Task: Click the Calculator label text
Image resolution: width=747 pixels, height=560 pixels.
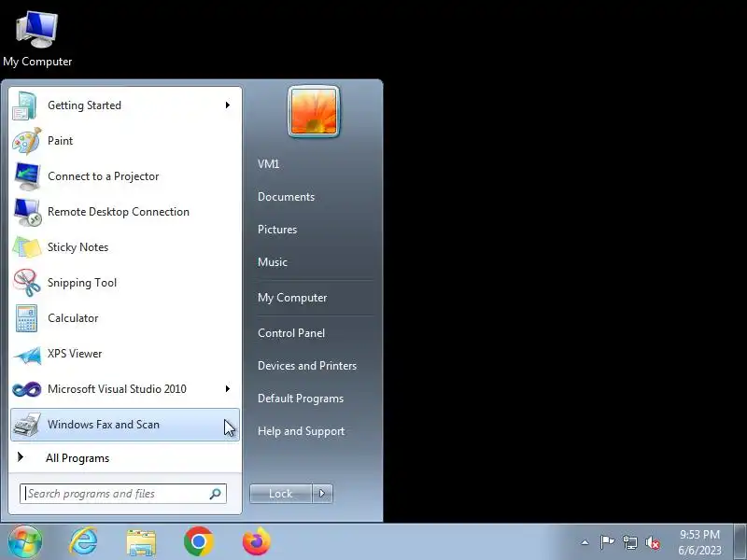Action: pos(73,318)
